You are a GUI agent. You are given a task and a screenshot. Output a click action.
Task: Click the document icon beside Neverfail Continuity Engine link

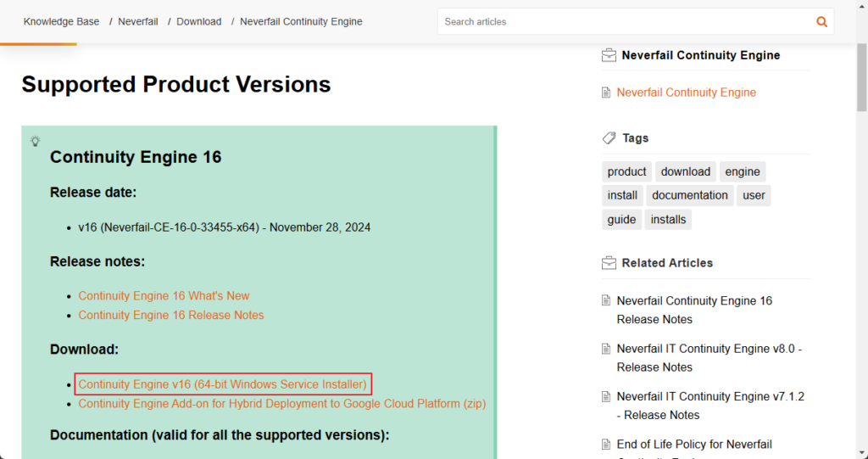click(x=606, y=92)
